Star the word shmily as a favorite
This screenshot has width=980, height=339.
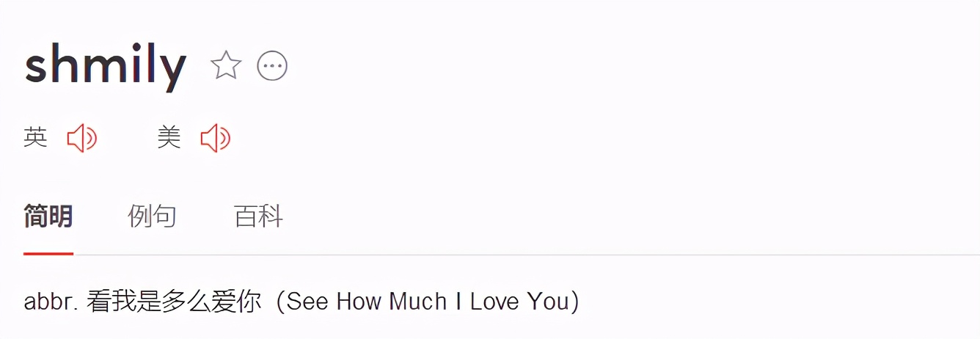coord(226,66)
